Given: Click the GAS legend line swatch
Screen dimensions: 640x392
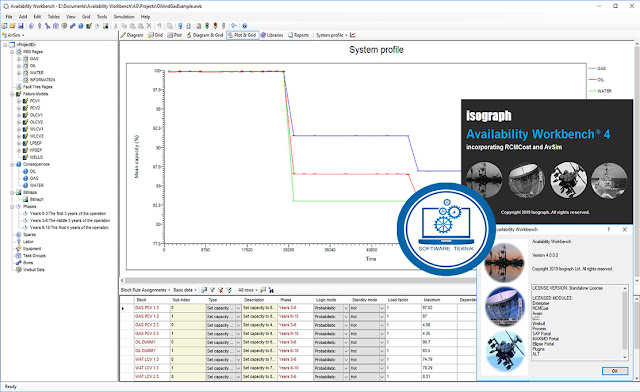Looking at the screenshot, I should click(x=592, y=69).
